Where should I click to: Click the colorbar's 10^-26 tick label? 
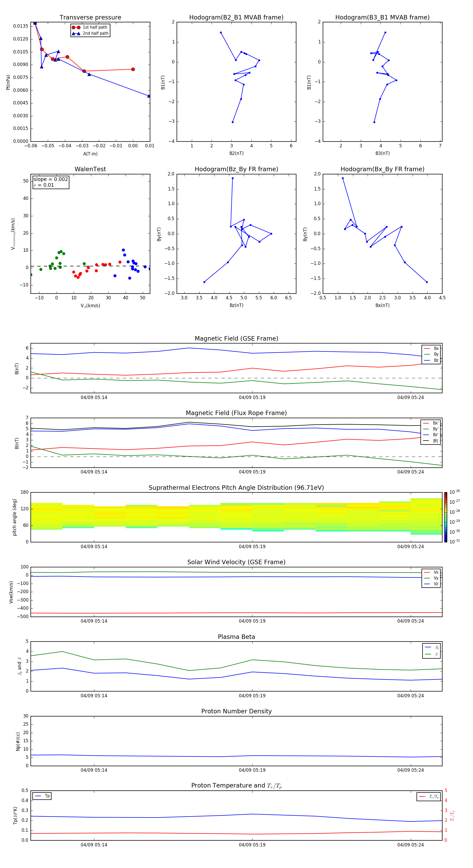(x=455, y=492)
